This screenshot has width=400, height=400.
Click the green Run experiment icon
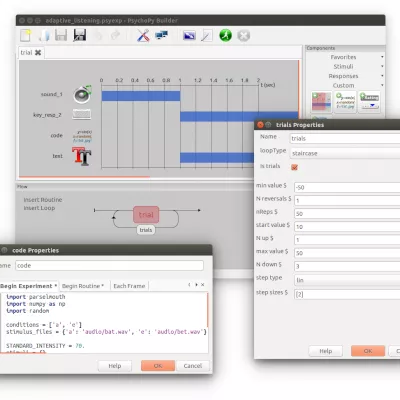pos(225,35)
